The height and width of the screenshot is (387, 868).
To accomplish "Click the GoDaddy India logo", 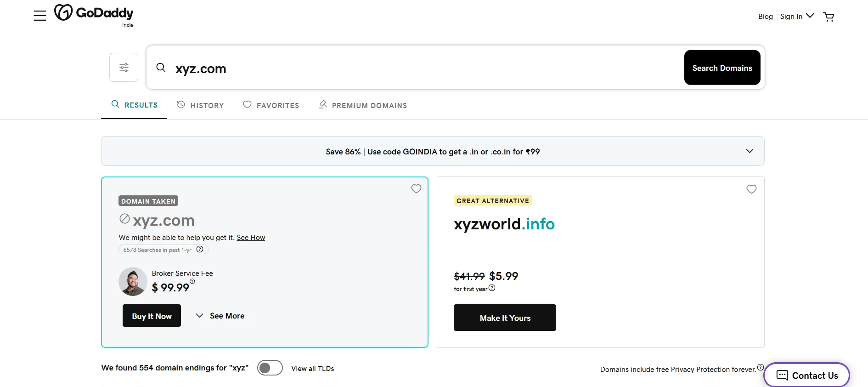I will (x=94, y=15).
